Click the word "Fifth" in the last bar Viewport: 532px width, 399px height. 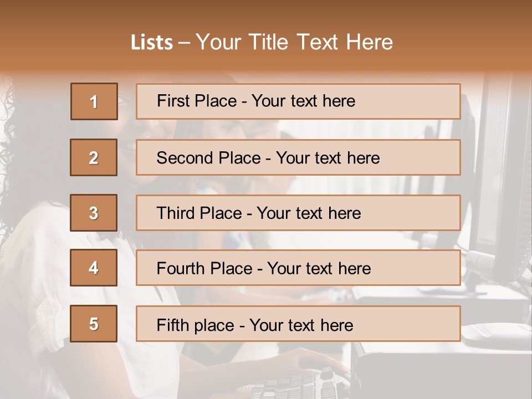(x=172, y=325)
